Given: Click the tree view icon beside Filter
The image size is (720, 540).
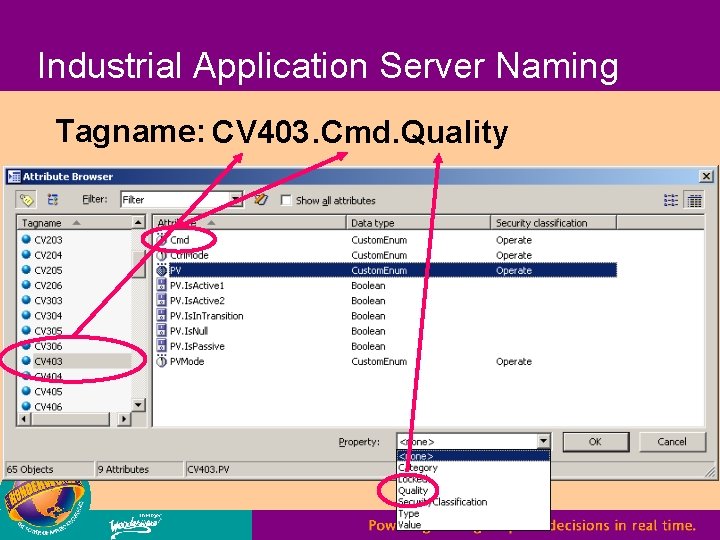Looking at the screenshot, I should pyautogui.click(x=53, y=199).
